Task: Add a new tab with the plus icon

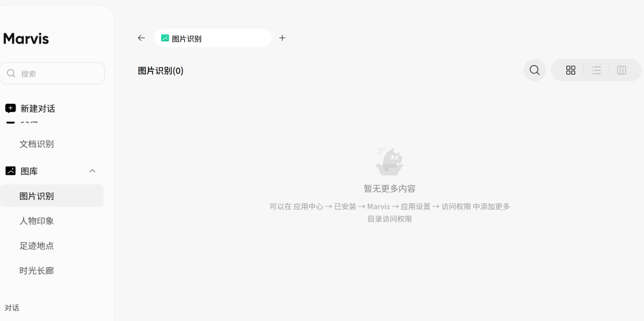Action: pos(282,38)
